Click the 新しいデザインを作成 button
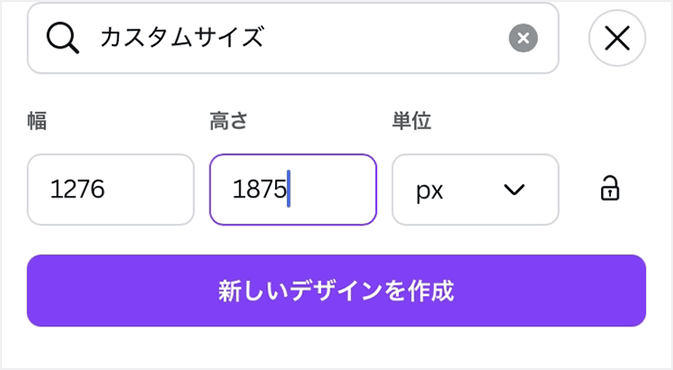 (336, 291)
